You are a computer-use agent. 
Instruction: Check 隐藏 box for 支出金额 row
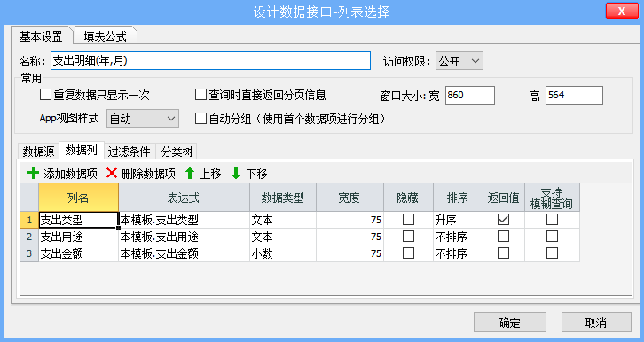coord(408,253)
